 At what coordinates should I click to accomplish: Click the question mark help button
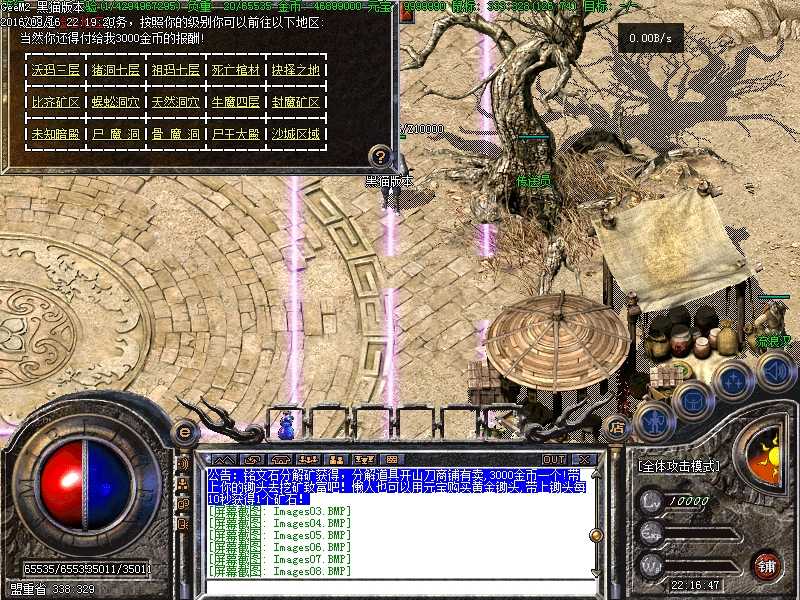(380, 156)
